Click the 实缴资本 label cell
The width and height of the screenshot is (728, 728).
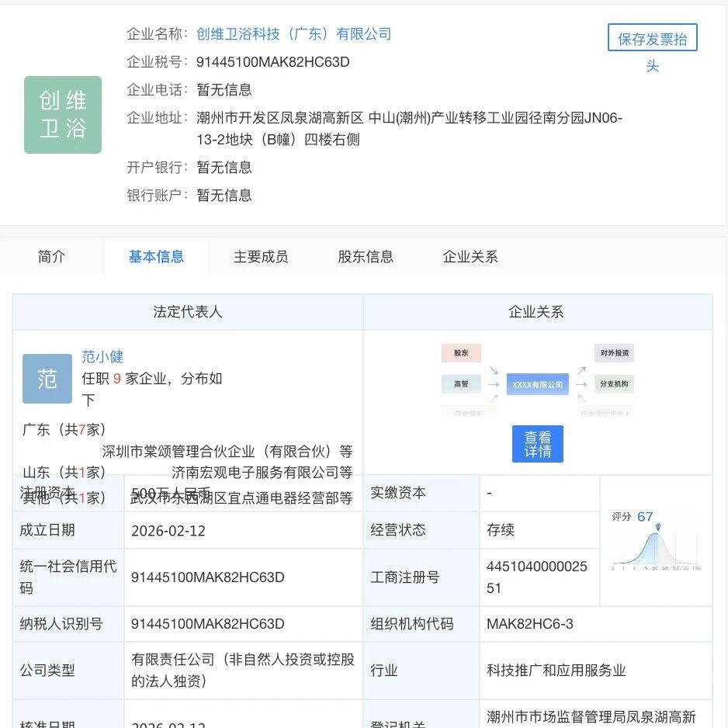tap(421, 493)
